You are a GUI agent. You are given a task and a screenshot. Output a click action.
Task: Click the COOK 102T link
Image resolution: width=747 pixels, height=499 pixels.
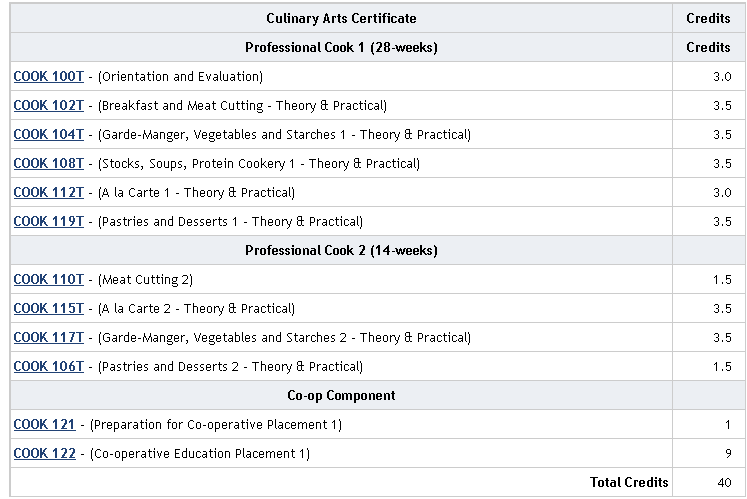pos(48,106)
